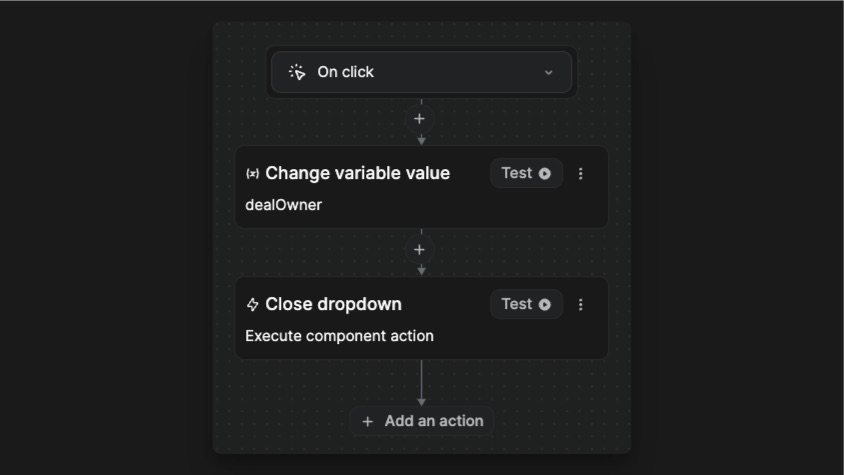Click the Add an action button

tap(422, 421)
